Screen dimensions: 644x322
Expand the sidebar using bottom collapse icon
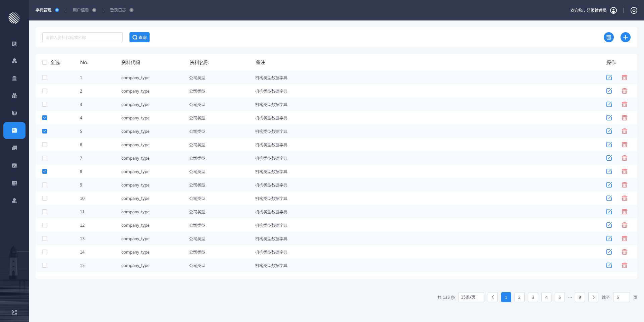tap(14, 312)
